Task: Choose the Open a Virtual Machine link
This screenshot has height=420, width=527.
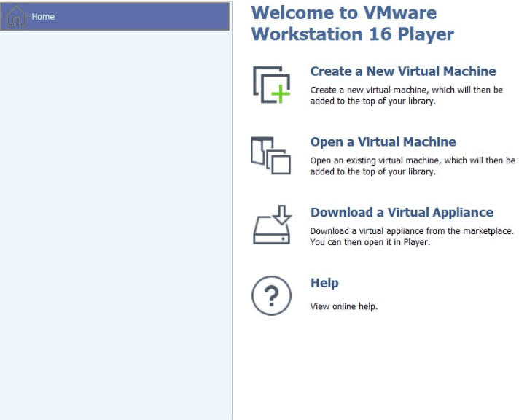Action: tap(383, 142)
